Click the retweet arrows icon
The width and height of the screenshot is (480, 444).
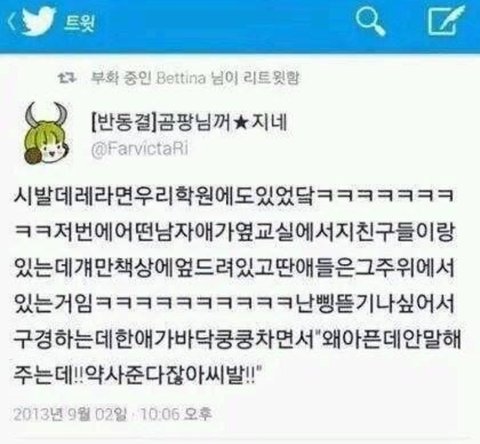(68, 78)
